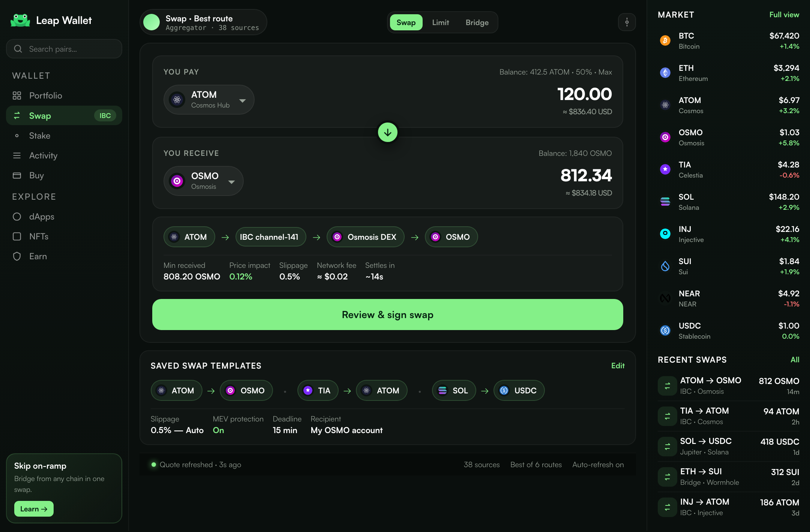
Task: Click the search magnifier icon
Action: (18, 49)
